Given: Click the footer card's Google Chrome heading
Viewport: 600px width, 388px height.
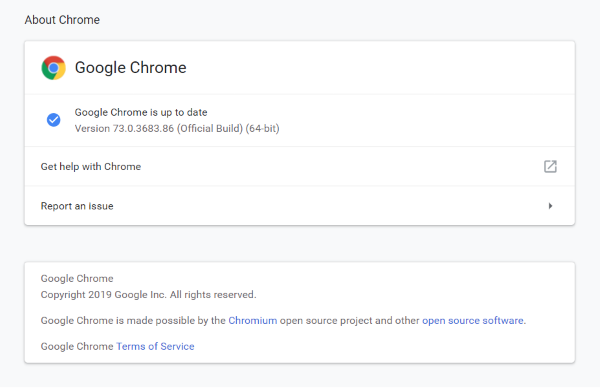Looking at the screenshot, I should [77, 278].
